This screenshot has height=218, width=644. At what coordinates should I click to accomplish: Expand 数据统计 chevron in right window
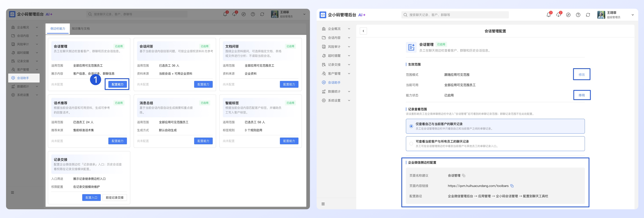[x=349, y=92]
